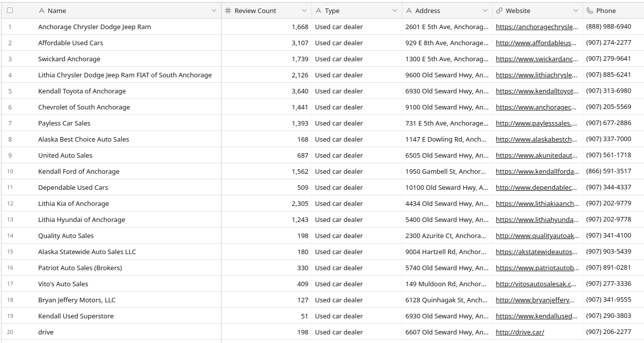Viewport: 644px width, 343px height.
Task: Open the kendallused website link
Action: [x=537, y=316]
